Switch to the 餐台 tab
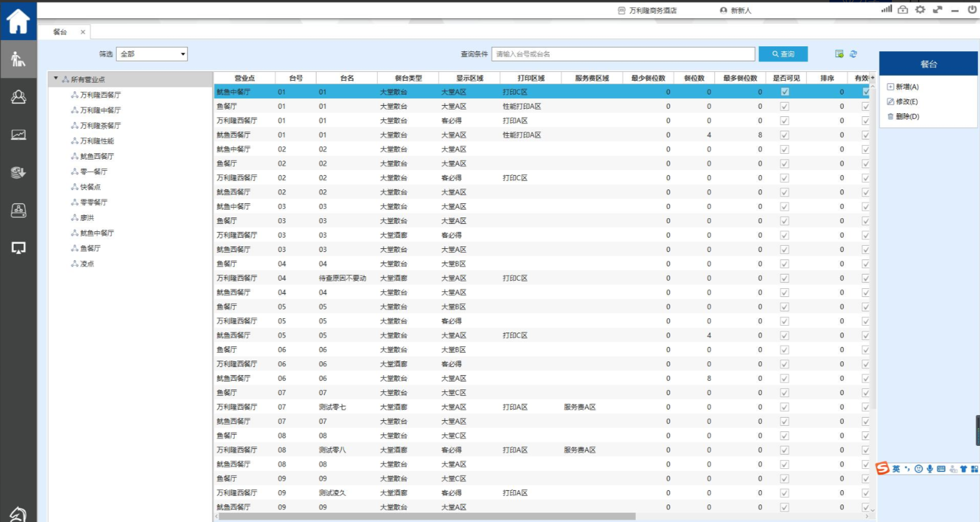Viewport: 980px width, 522px height. pyautogui.click(x=60, y=32)
